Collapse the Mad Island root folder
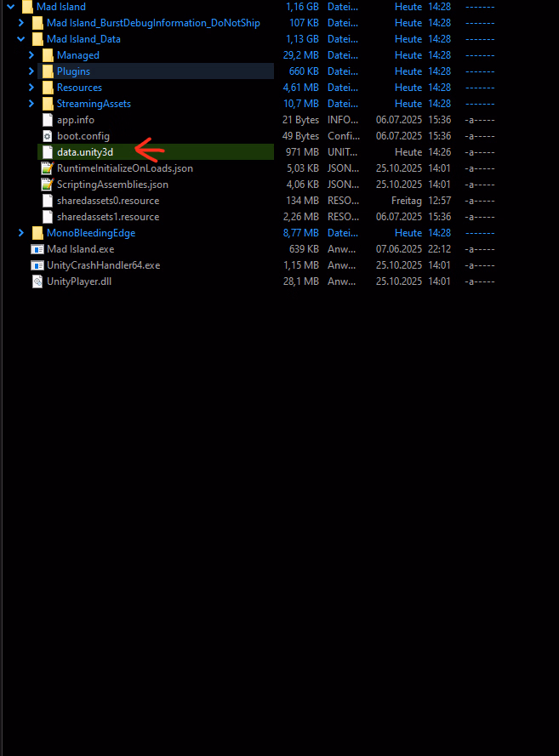 [11, 7]
